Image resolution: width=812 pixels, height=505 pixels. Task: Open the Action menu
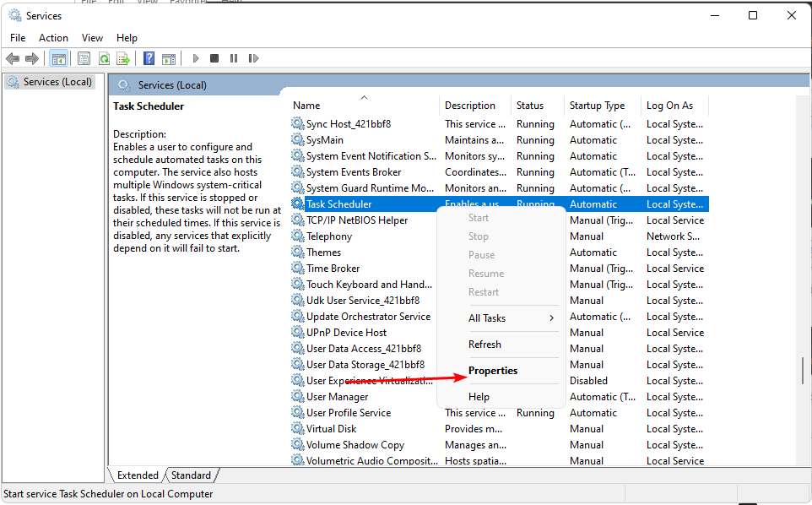53,38
